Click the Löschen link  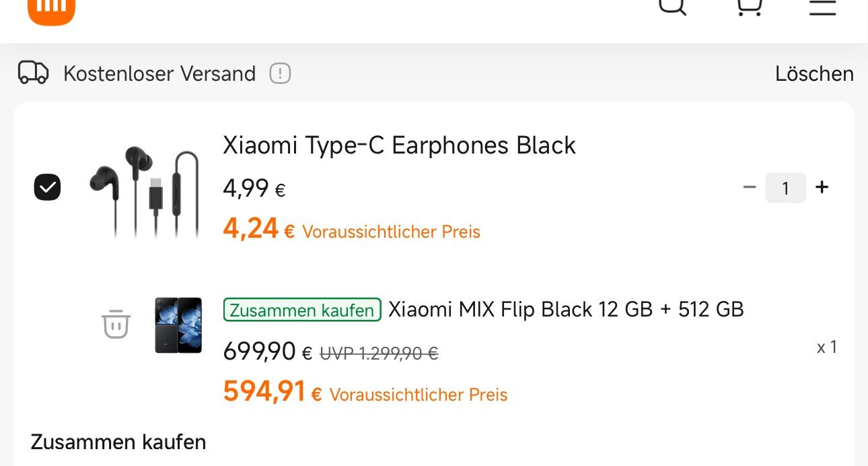814,73
